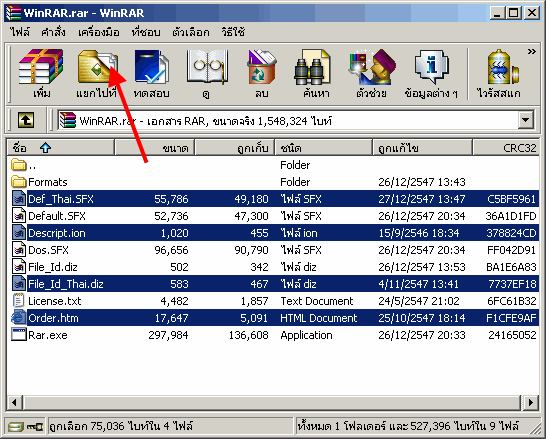Expand the archive path dropdown arrow
The height and width of the screenshot is (439, 546).
point(526,120)
